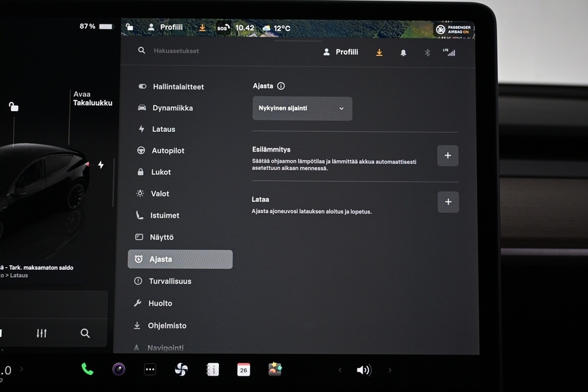Open Lataus settings in the sidebar
This screenshot has width=588, height=392.
(x=163, y=129)
